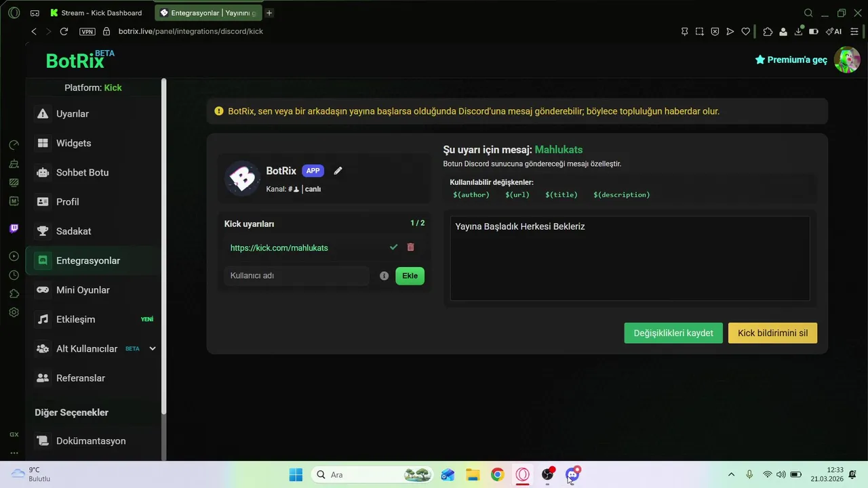Show hidden system tray icons
868x488 pixels.
tap(731, 474)
